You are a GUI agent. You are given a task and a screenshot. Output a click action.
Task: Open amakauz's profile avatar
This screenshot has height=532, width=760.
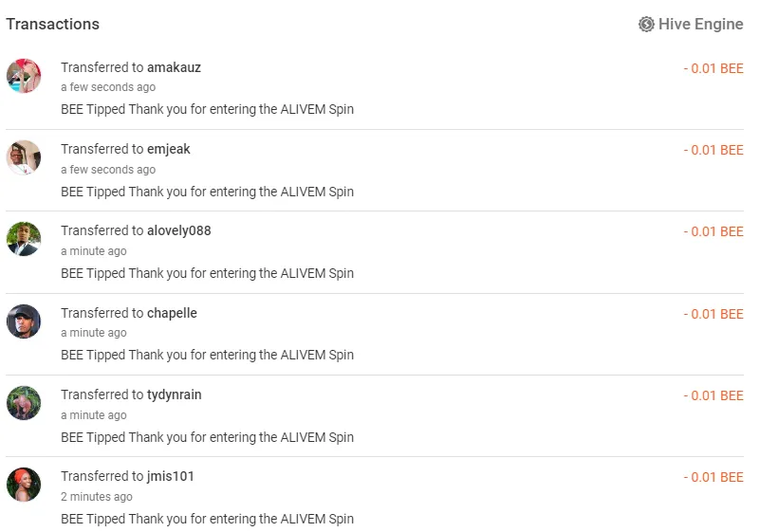[24, 76]
